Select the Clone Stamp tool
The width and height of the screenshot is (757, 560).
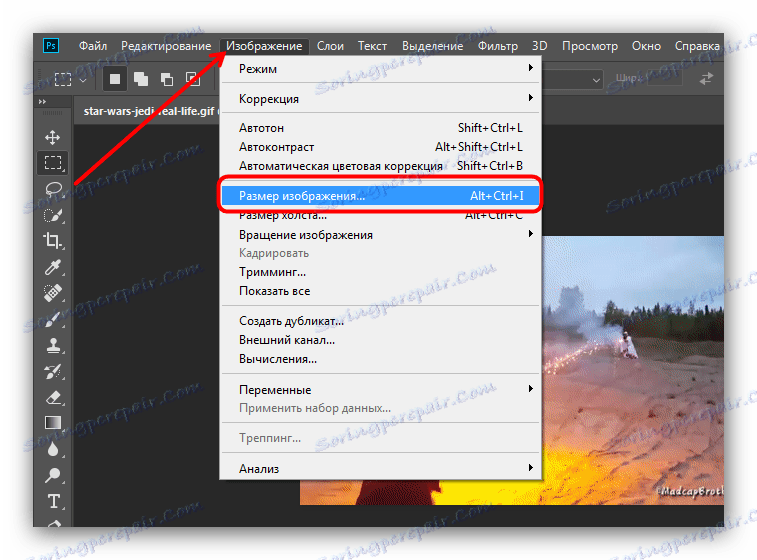[x=53, y=345]
